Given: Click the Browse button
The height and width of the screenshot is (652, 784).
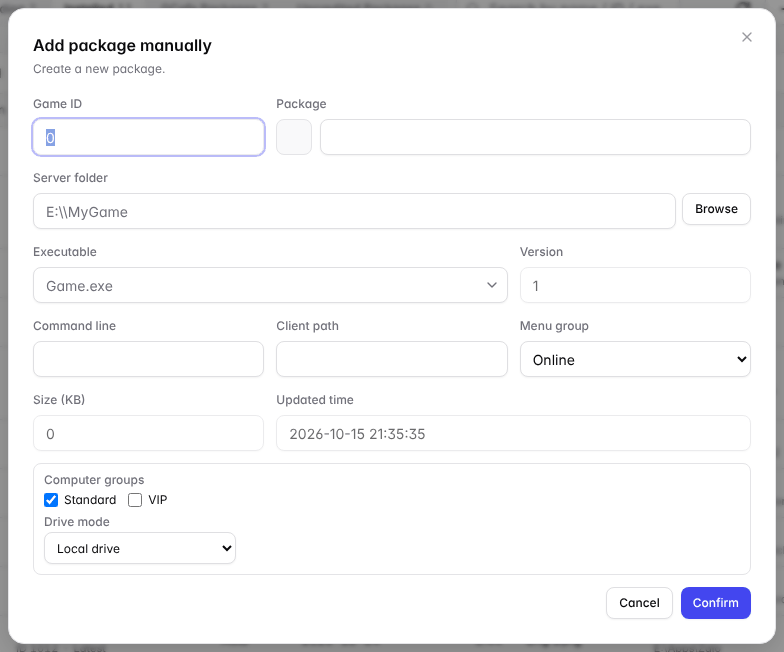Looking at the screenshot, I should click(716, 209).
